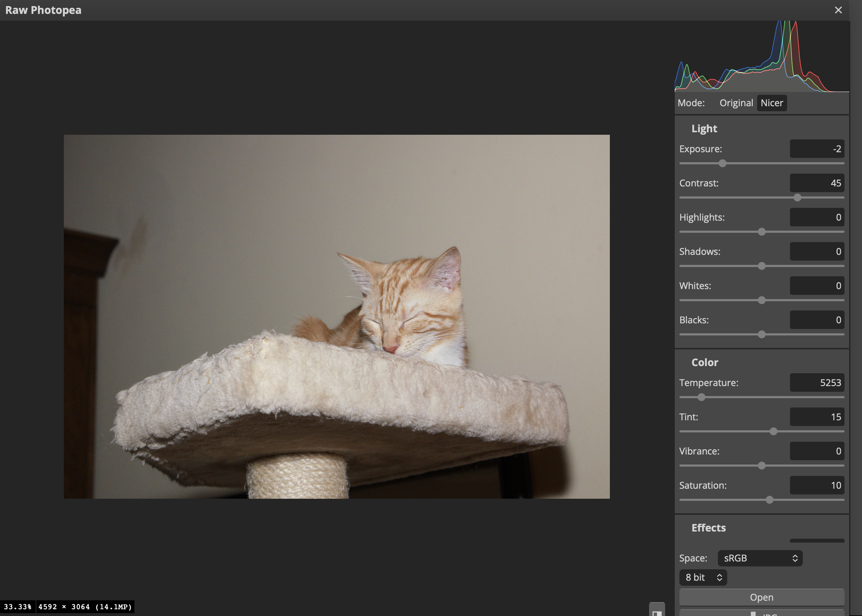Screen dimensions: 862x616
Task: Expand the 8 bit depth dropdown
Action: click(703, 577)
